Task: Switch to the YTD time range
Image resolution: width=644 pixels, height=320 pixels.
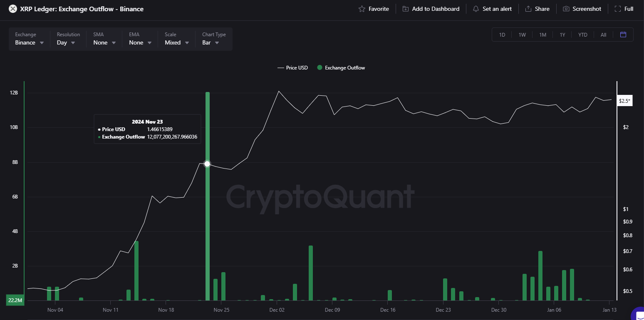Action: [x=582, y=35]
